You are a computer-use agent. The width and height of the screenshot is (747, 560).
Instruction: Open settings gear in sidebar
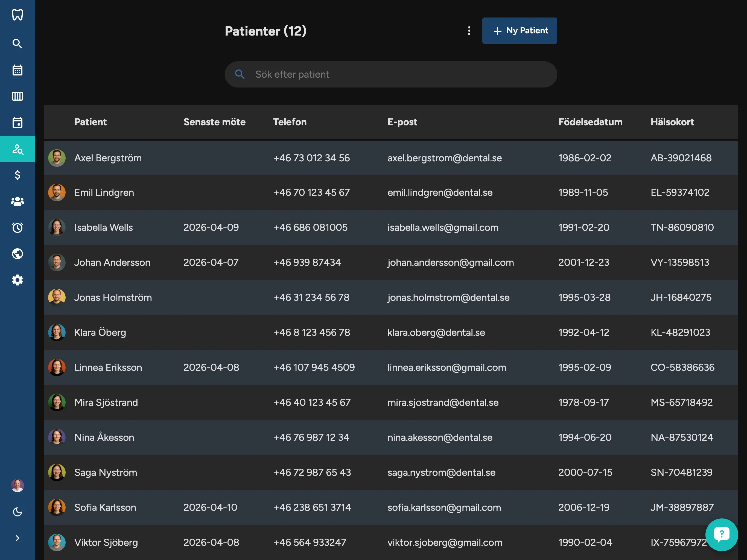(17, 280)
